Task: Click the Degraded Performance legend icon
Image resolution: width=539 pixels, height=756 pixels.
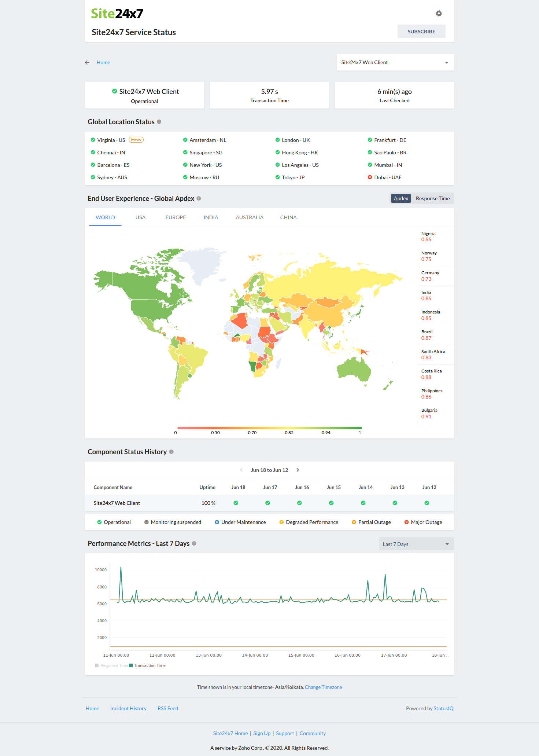Action: 281,522
